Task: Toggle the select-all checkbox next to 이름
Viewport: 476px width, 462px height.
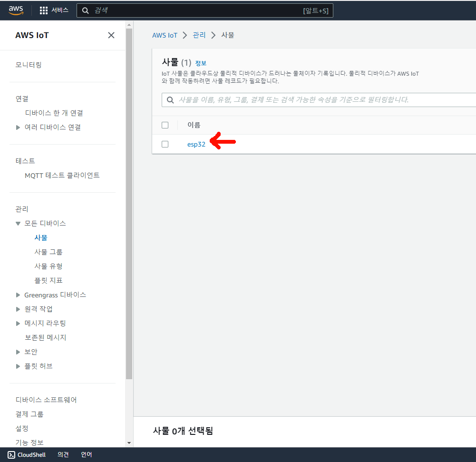Action: [x=165, y=125]
